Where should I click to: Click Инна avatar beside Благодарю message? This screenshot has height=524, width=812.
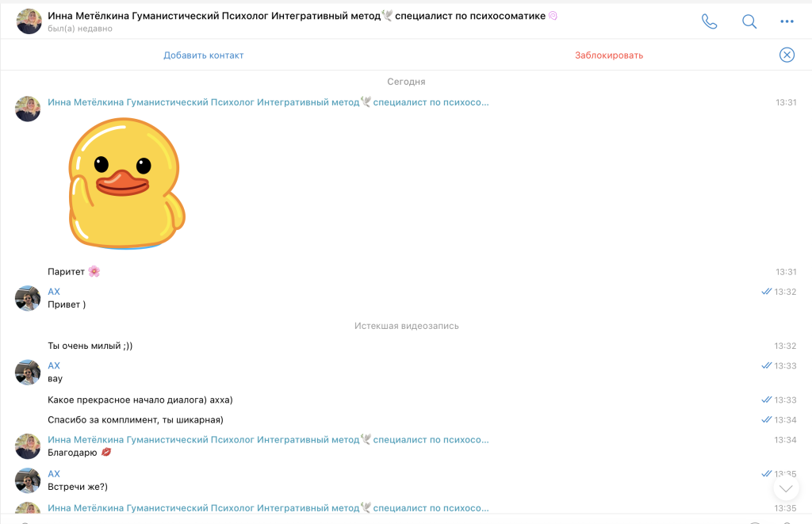28,446
